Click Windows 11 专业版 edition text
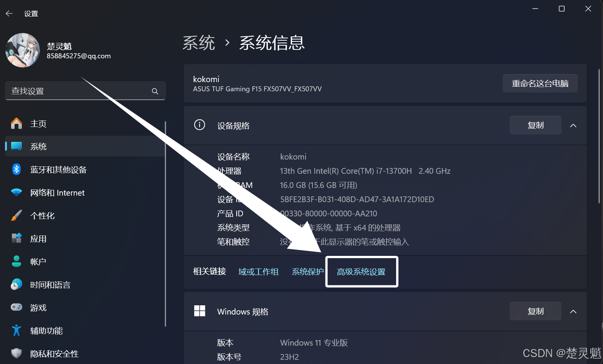This screenshot has height=364, width=603. coord(314,343)
